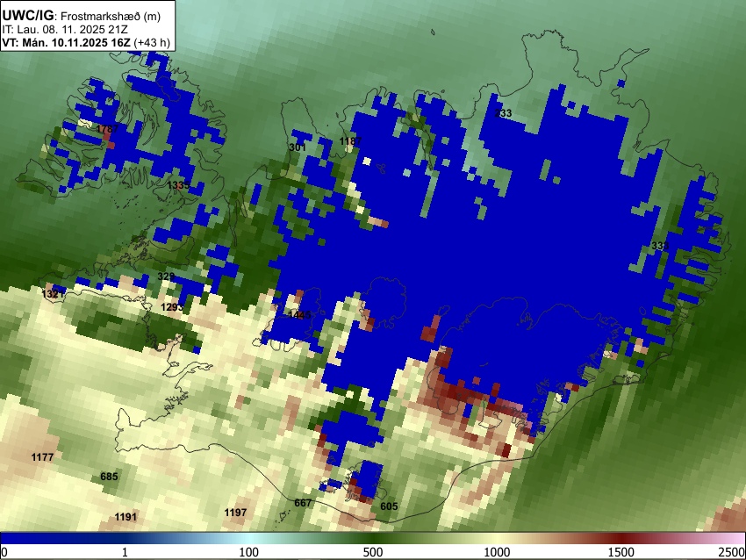Click the 'VT: Mán. 10.11.2025 16Z (+43 h)' line
Viewport: 746px width, 560px height.
click(x=86, y=42)
